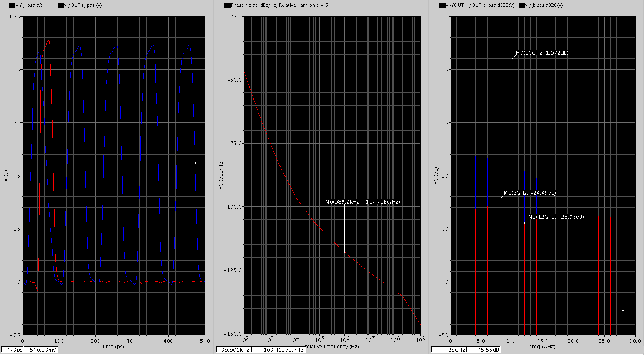Click the 'Y0 (dB)' y-axis label
This screenshot has width=644, height=355.
436,176
